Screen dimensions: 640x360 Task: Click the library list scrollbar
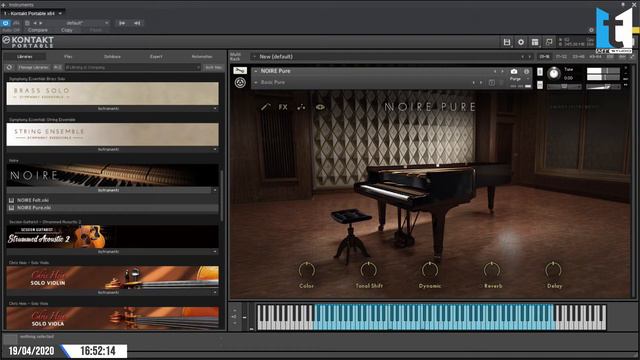(x=222, y=195)
